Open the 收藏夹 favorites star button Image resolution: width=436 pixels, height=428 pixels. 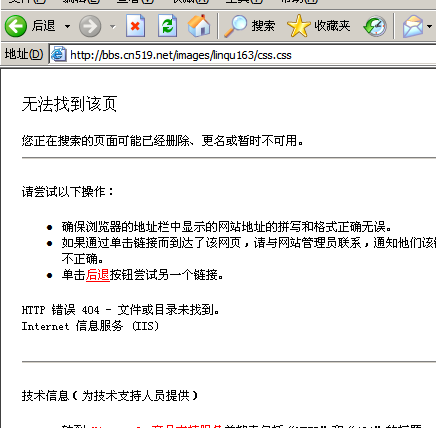[318, 26]
